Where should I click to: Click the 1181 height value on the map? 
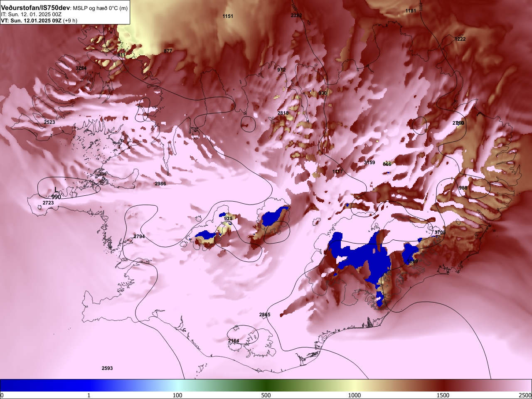tap(411, 11)
